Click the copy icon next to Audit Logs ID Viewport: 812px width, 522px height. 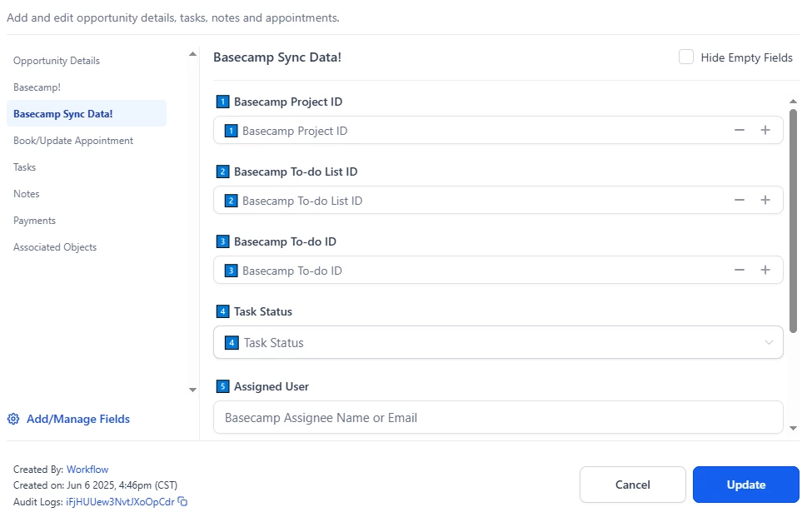[x=182, y=501]
